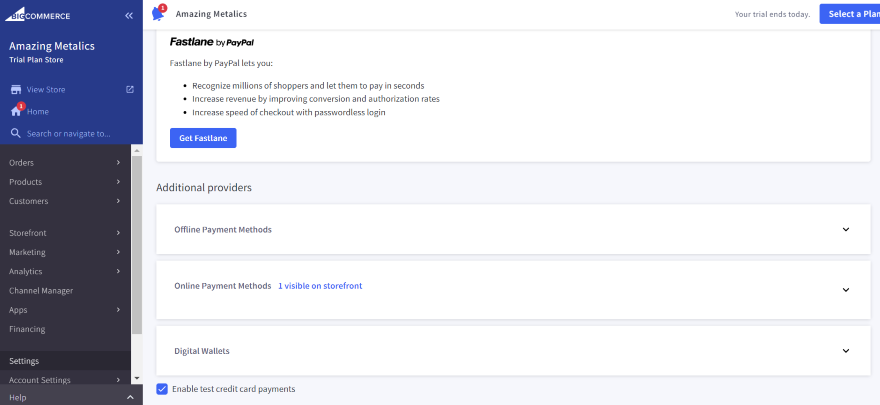Expand the Analytics menu chevron
Image resolution: width=880 pixels, height=405 pixels.
[x=118, y=271]
